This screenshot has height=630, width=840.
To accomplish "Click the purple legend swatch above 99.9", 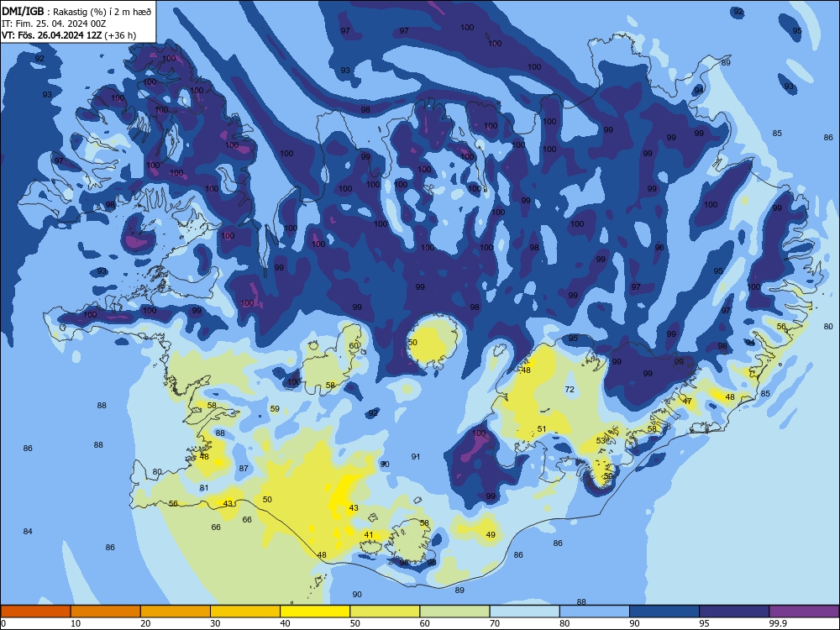I will [x=804, y=612].
